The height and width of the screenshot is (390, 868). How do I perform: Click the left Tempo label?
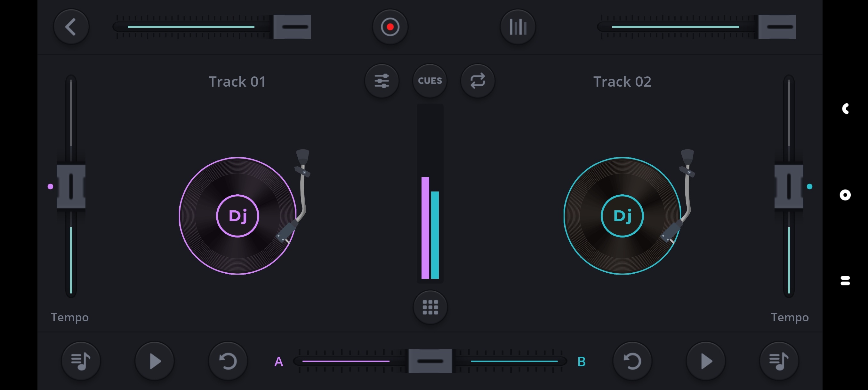(x=70, y=317)
